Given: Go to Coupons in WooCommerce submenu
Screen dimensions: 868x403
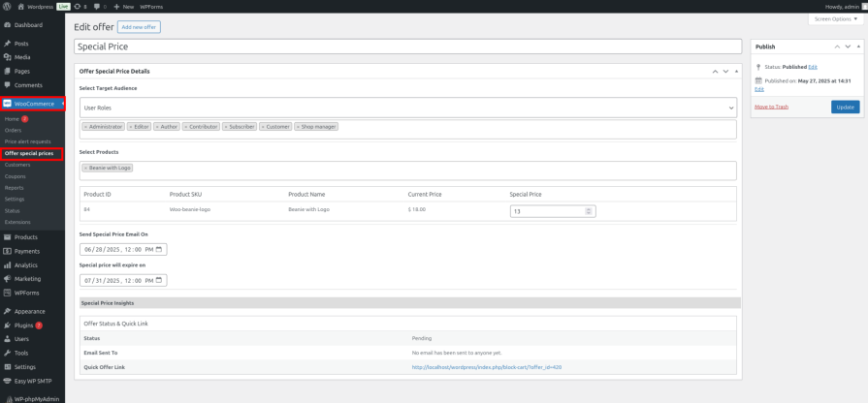Looking at the screenshot, I should pyautogui.click(x=14, y=175).
